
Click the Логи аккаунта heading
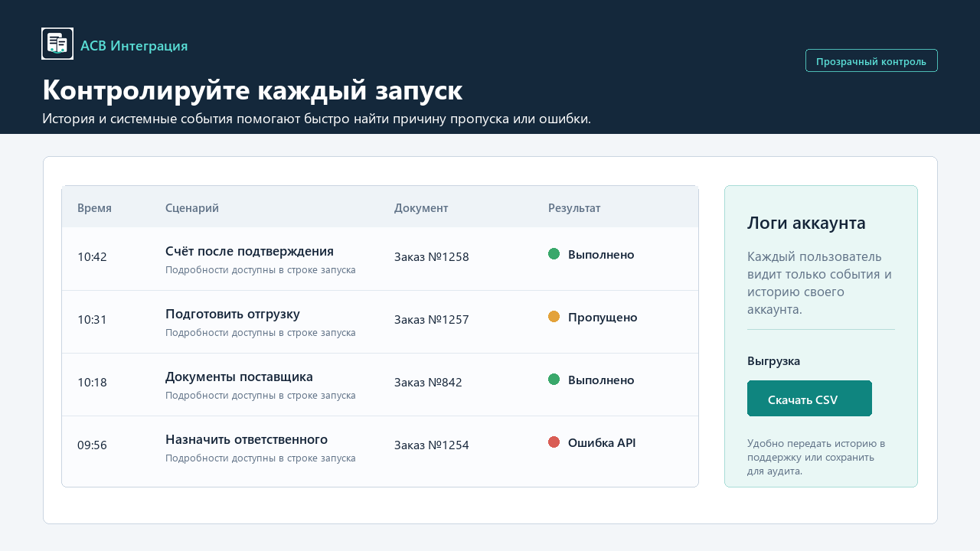coord(806,223)
